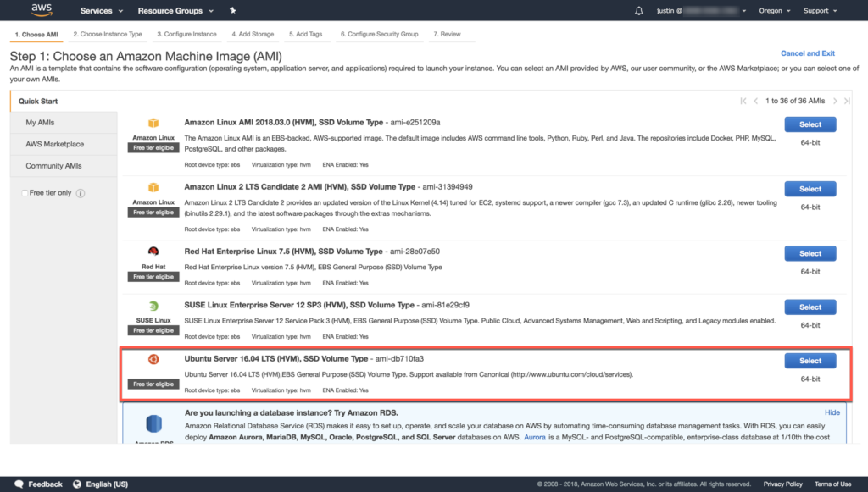The height and width of the screenshot is (492, 868).
Task: Click the Amazon Linux 2 LTS Candidate box icon
Action: (153, 187)
